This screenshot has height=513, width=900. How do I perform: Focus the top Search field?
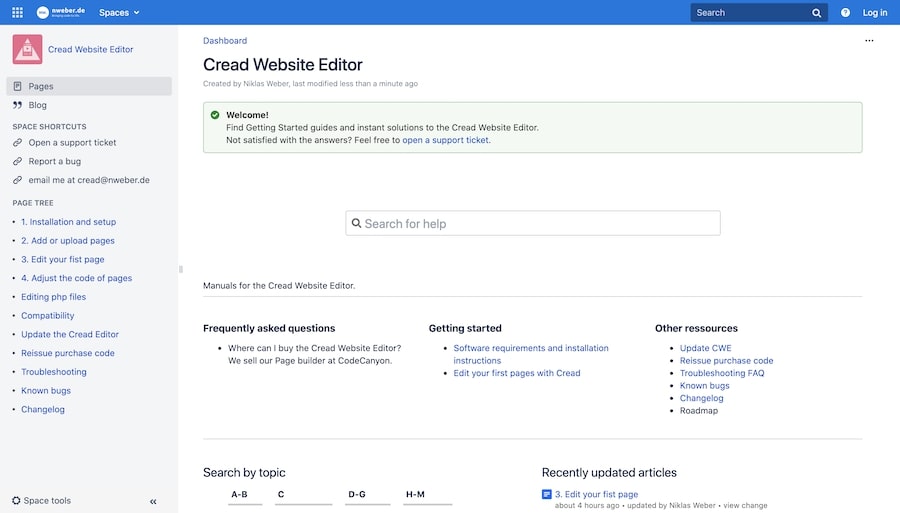click(x=759, y=13)
